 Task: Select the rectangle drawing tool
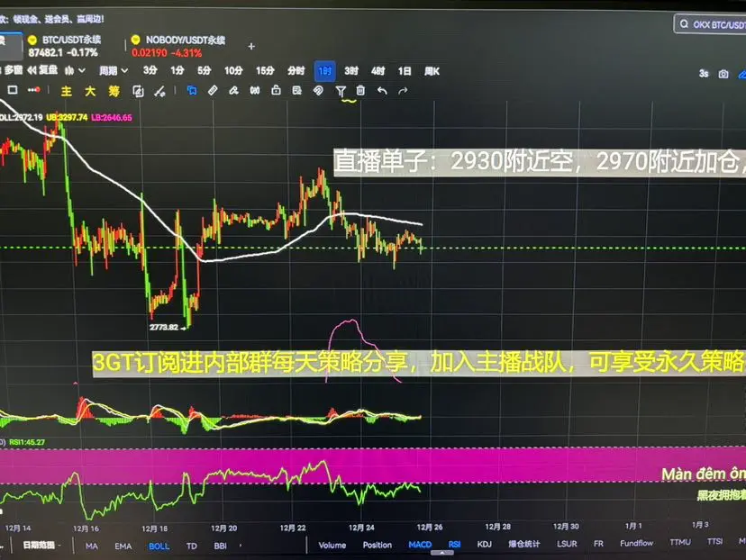(13, 90)
